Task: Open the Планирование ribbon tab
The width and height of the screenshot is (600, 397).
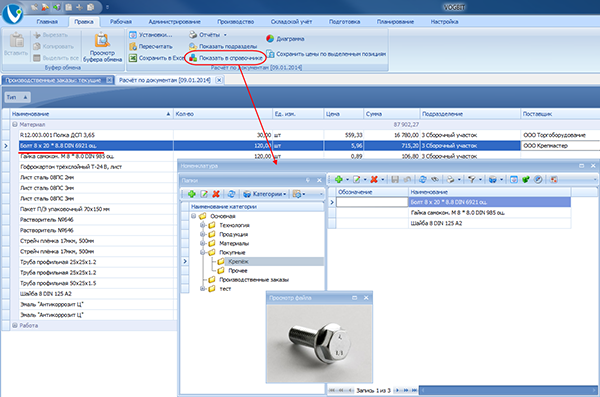Action: click(x=395, y=22)
